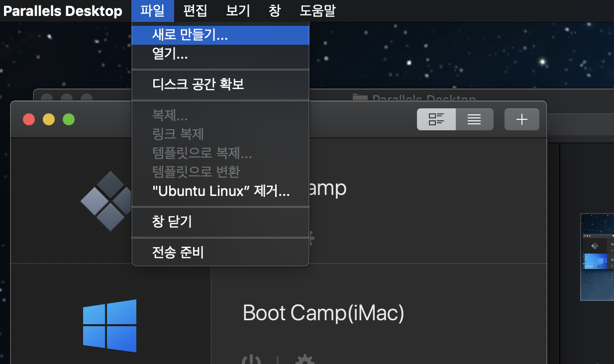Click the Parallels Desktop folder title behind
The width and height of the screenshot is (614, 364).
[414, 97]
